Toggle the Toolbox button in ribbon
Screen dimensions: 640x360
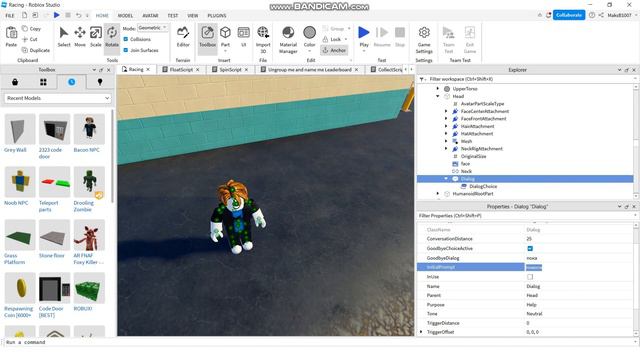207,36
